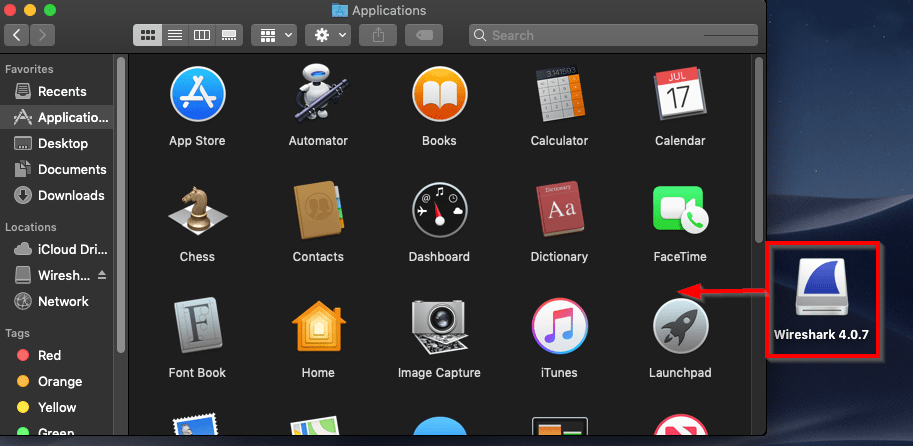Launch the Automator robot icon

(x=319, y=94)
